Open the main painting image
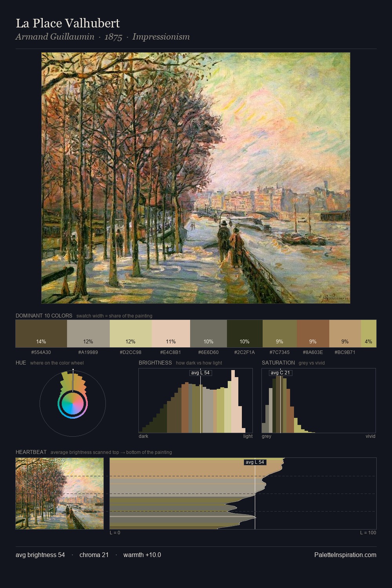This screenshot has width=392, height=588. point(196,178)
